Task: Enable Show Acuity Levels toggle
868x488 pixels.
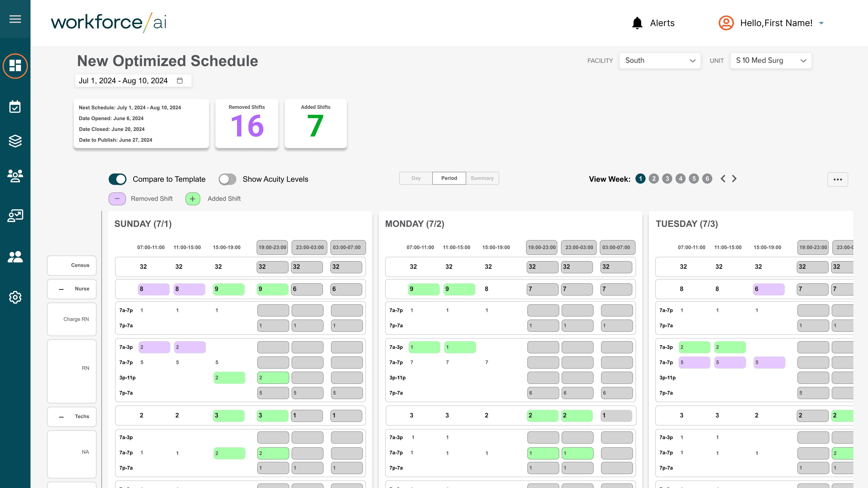Action: 227,179
